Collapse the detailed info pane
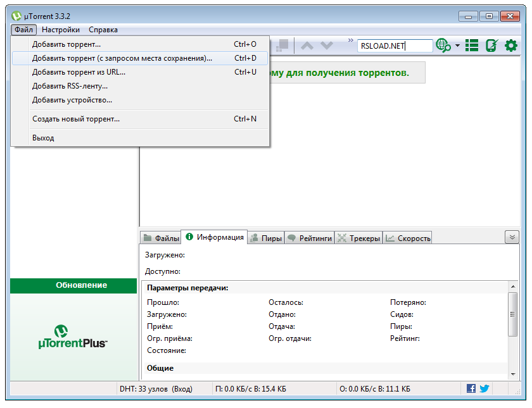Viewport: 532px width, 408px height. [512, 237]
